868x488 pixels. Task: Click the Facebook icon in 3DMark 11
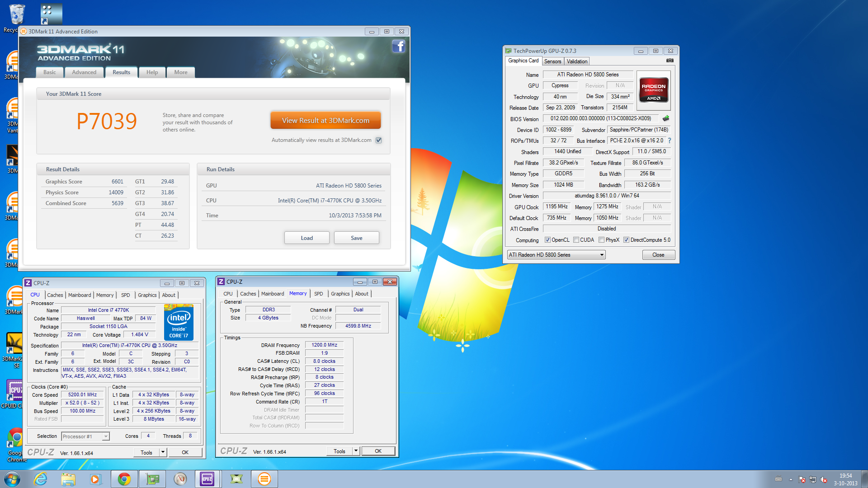398,46
